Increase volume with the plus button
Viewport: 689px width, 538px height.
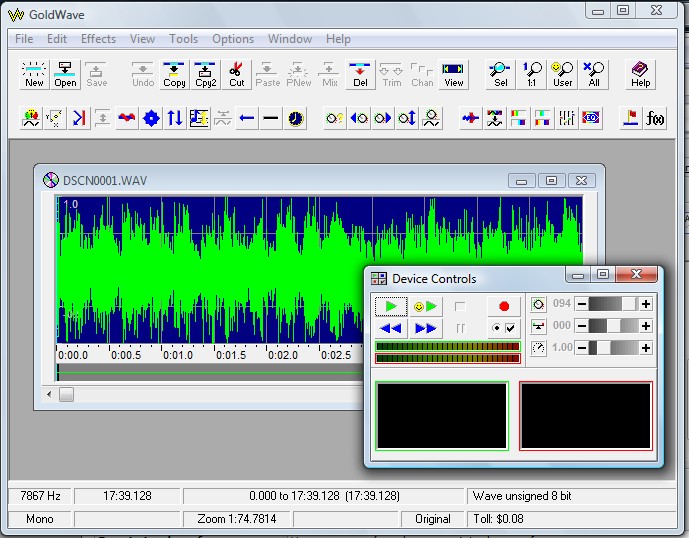pyautogui.click(x=646, y=304)
